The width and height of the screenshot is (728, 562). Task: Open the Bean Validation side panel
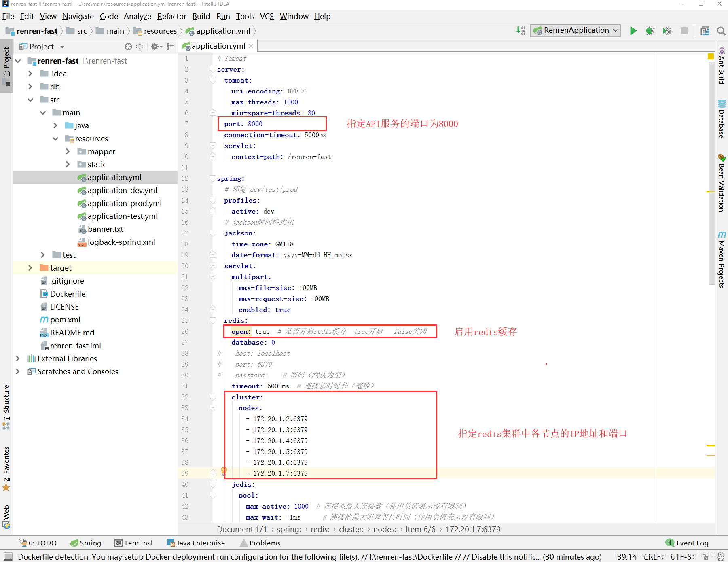pos(722,182)
